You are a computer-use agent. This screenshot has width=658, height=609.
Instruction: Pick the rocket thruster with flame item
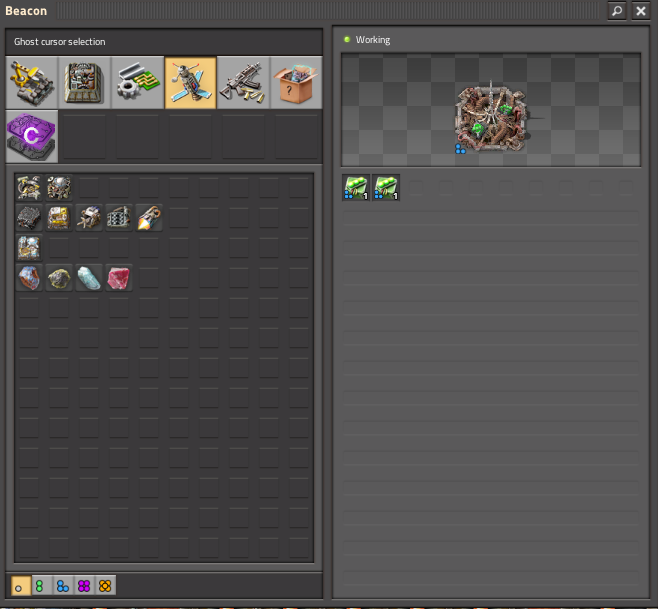pyautogui.click(x=149, y=218)
